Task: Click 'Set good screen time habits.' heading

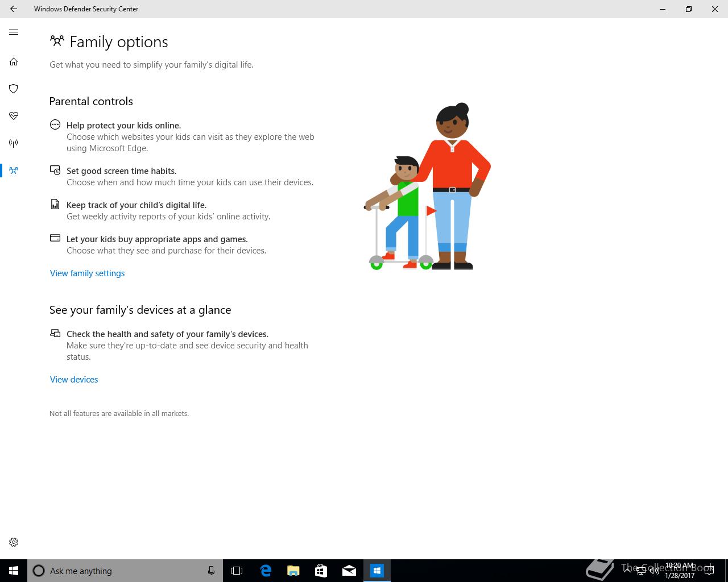Action: point(122,171)
